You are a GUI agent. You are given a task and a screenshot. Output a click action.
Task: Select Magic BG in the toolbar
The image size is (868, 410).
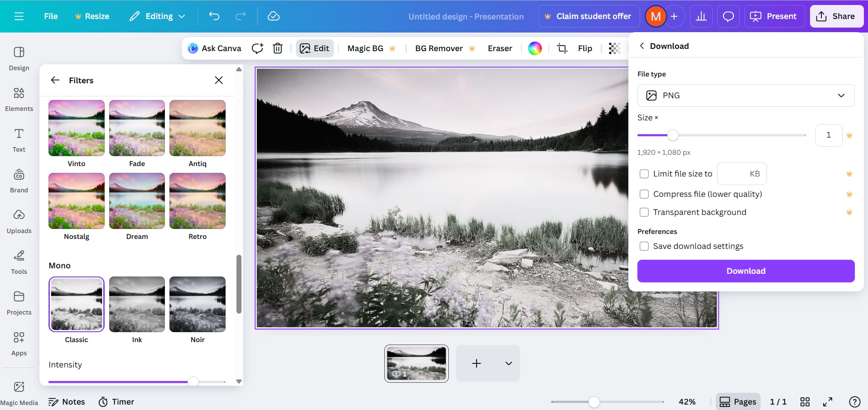coord(371,48)
